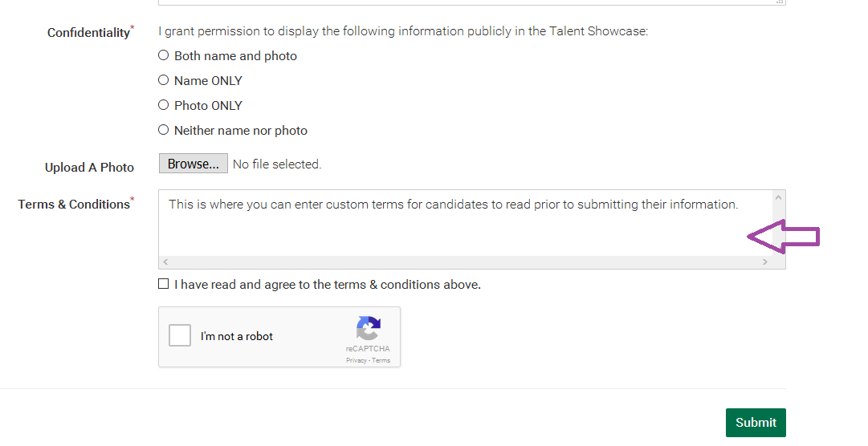This screenshot has height=446, width=868.
Task: Click the purple arrow pointing at terms box
Action: (784, 237)
